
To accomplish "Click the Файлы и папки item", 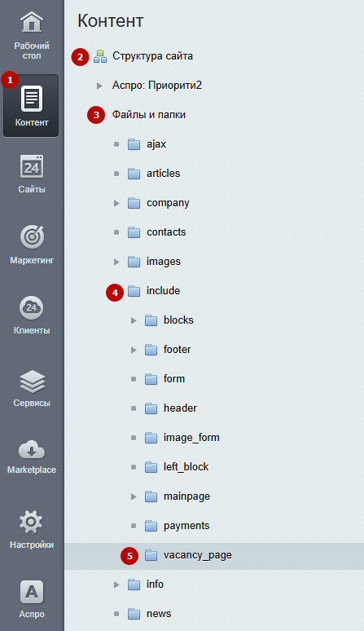I will point(149,115).
